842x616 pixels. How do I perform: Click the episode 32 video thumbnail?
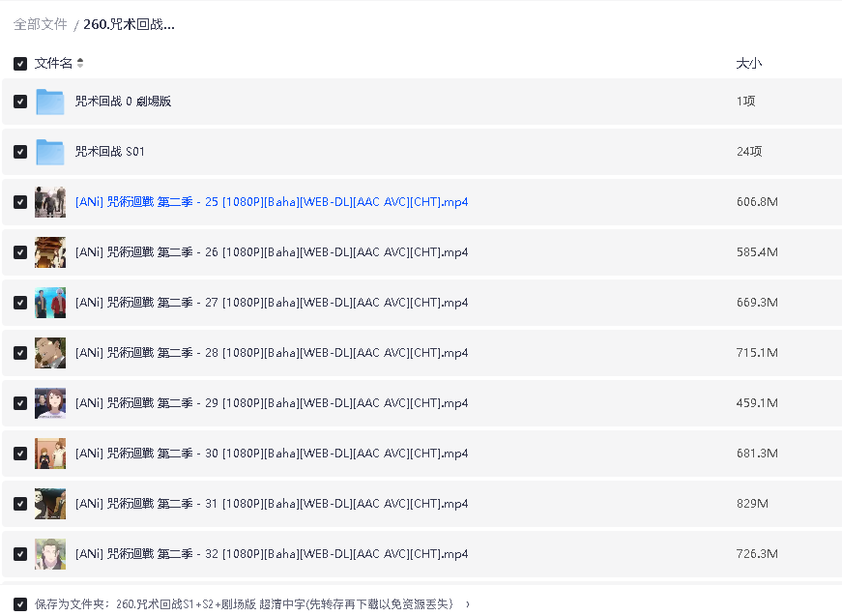coord(50,554)
